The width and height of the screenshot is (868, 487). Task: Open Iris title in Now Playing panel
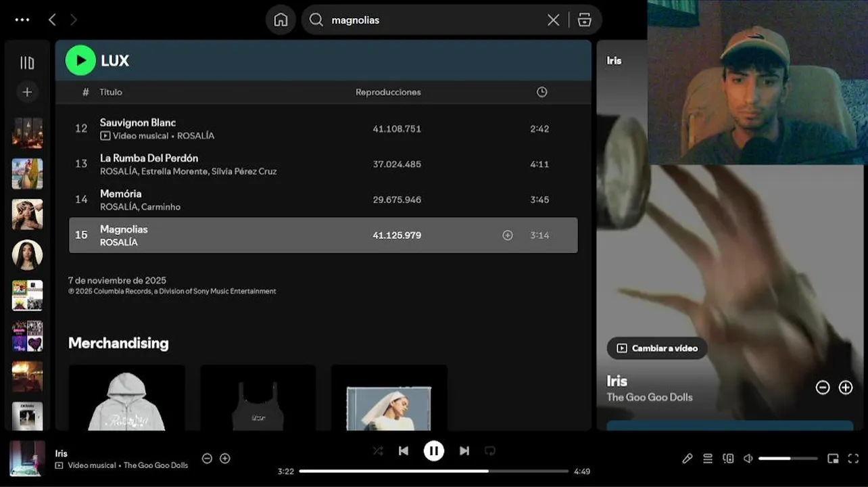click(x=617, y=381)
